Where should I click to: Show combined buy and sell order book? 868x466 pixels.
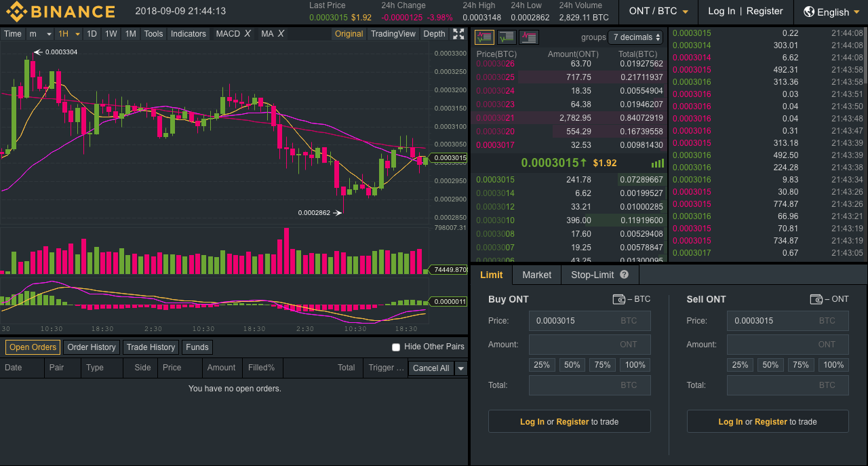pyautogui.click(x=484, y=37)
